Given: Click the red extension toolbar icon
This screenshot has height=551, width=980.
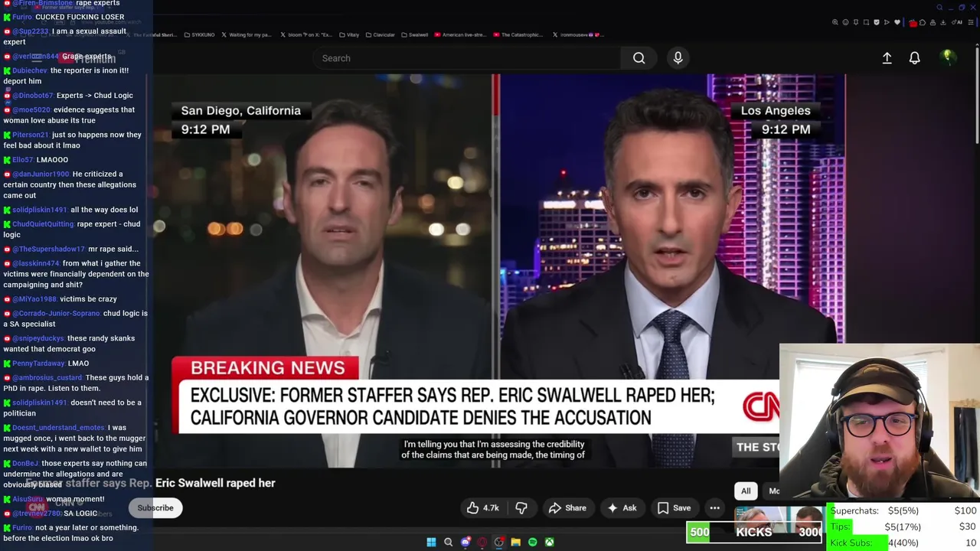Looking at the screenshot, I should 913,23.
